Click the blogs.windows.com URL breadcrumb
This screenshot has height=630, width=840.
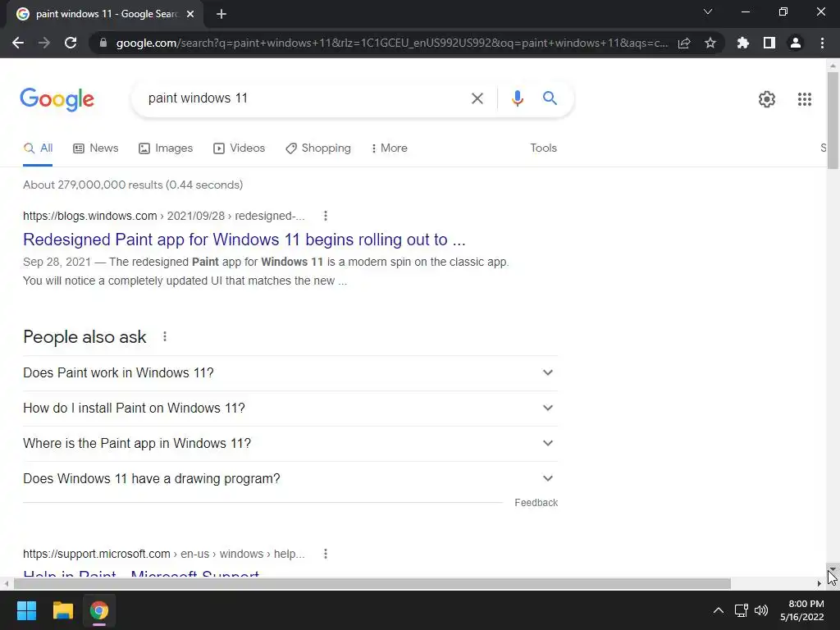[x=164, y=216]
